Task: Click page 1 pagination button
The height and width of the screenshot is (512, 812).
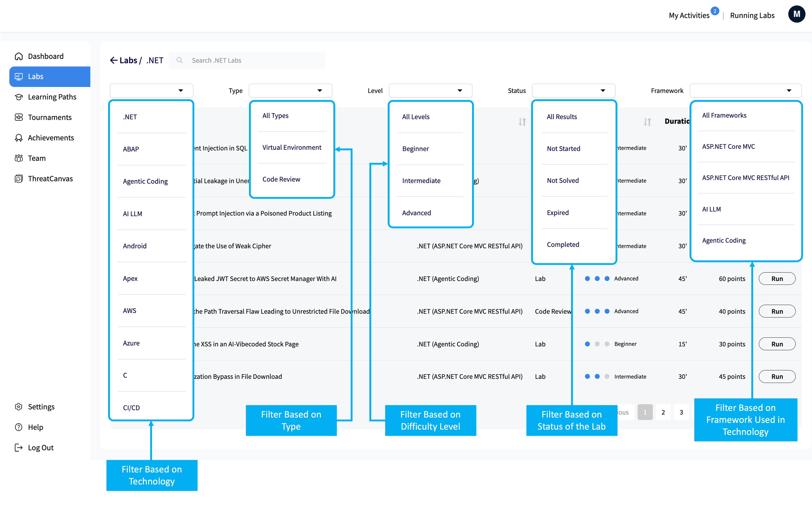Action: coord(645,412)
